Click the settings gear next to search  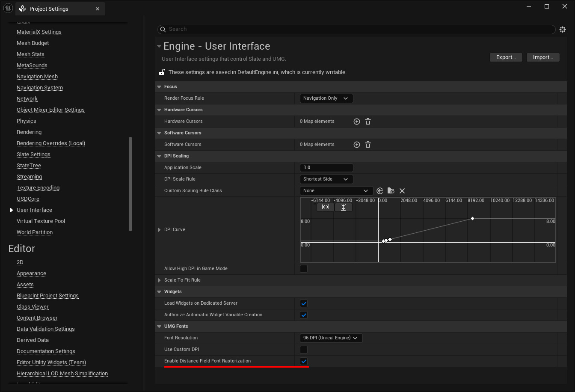tap(563, 30)
